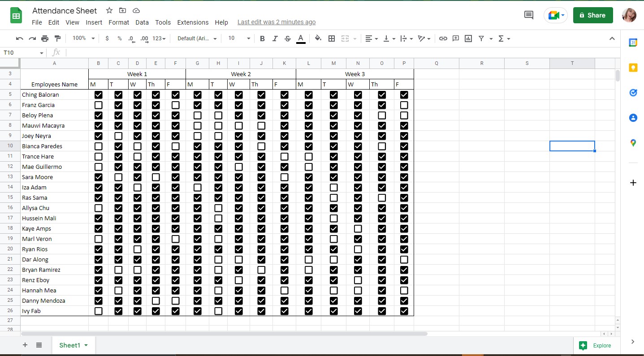This screenshot has height=356, width=644.
Task: Click the Insert link icon
Action: click(x=443, y=39)
